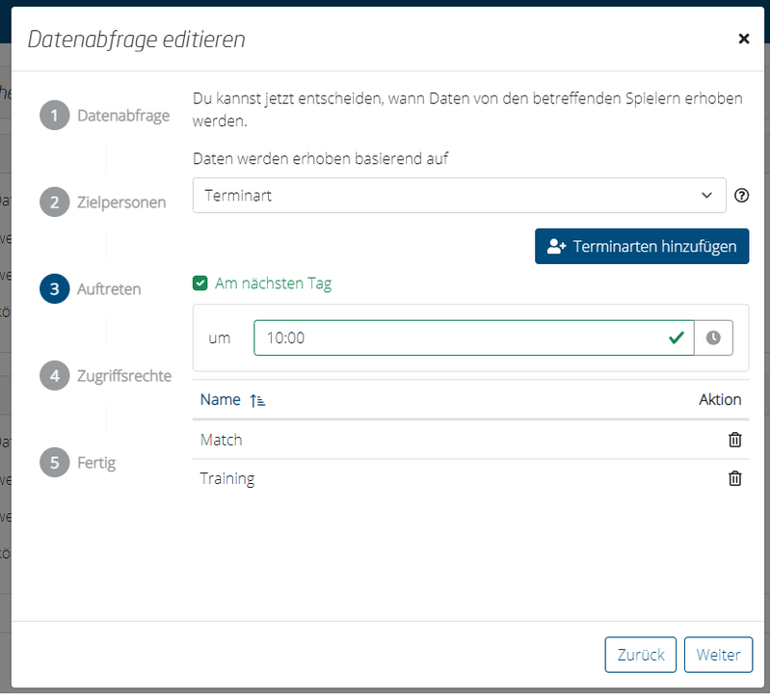Click the Aktion column header
This screenshot has height=700, width=771.
point(720,400)
